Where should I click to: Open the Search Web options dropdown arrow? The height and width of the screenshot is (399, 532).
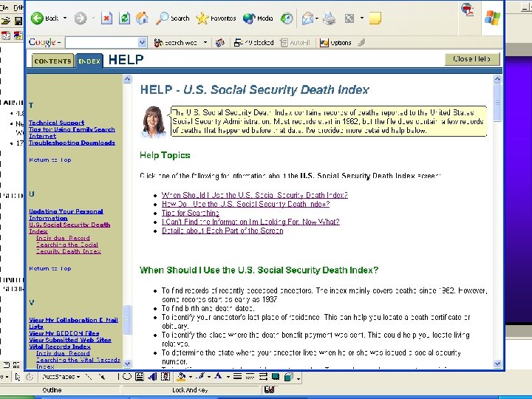click(205, 43)
